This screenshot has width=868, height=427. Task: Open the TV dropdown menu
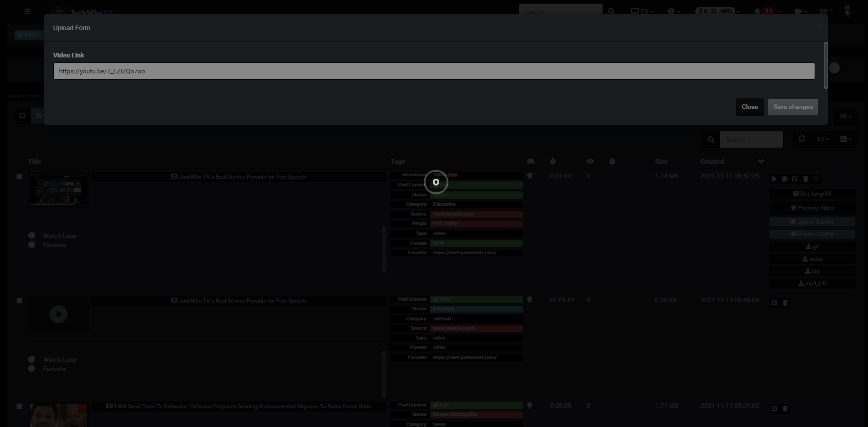point(642,11)
